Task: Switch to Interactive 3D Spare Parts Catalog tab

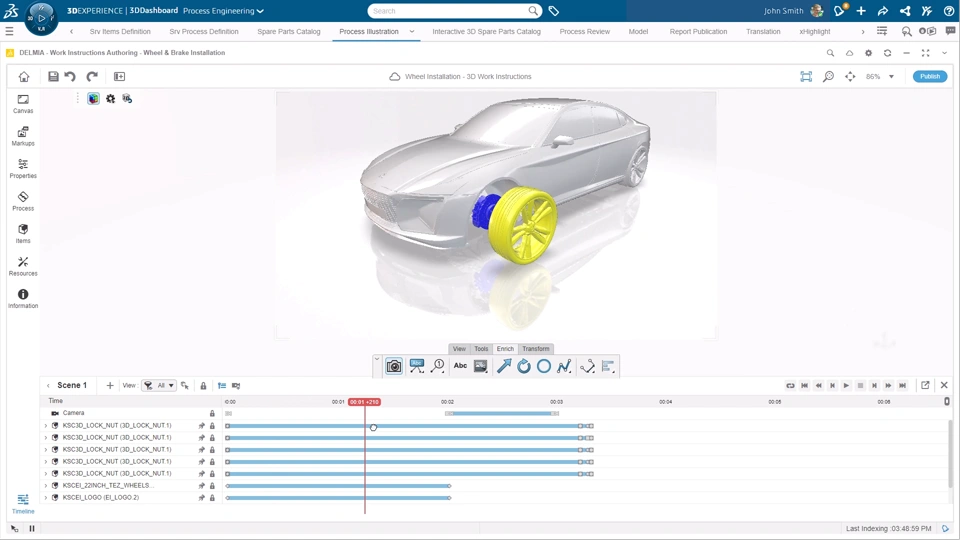Action: [x=486, y=31]
